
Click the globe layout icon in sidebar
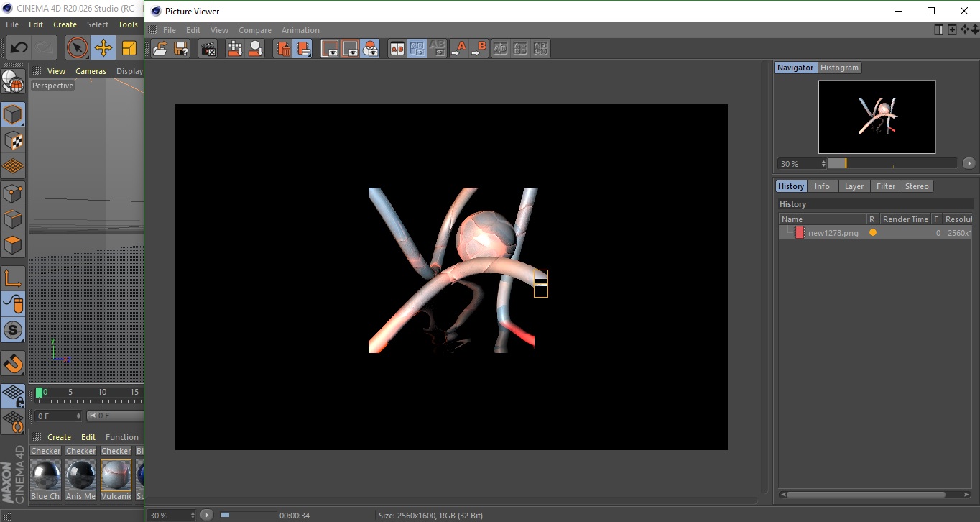click(13, 81)
